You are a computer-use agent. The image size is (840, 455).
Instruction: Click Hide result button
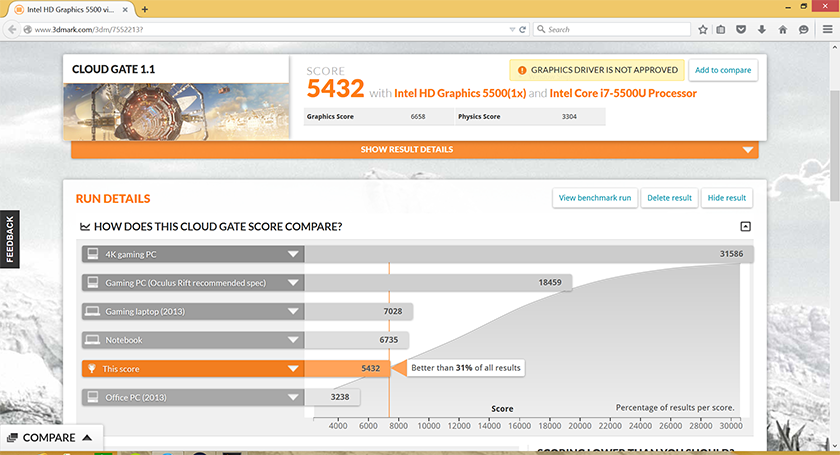(x=726, y=198)
